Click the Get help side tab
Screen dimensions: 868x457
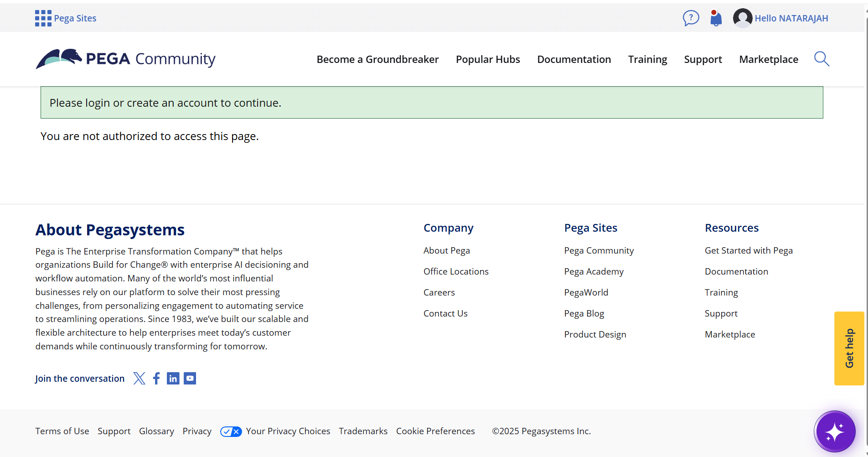pos(849,348)
